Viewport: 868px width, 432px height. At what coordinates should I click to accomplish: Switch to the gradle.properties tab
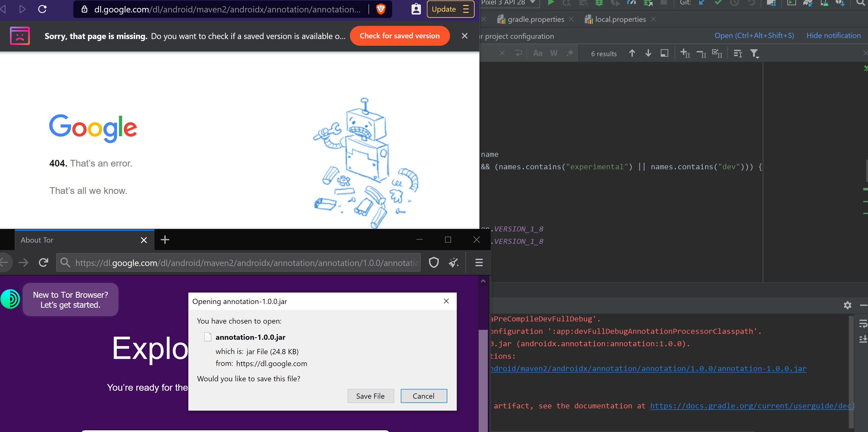(536, 19)
